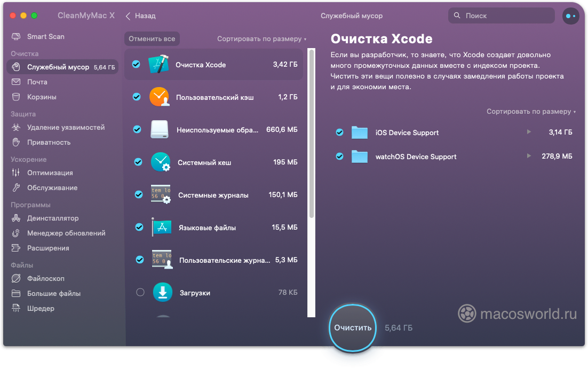Expand watchOS Device Support disclosure triangle

(x=528, y=156)
